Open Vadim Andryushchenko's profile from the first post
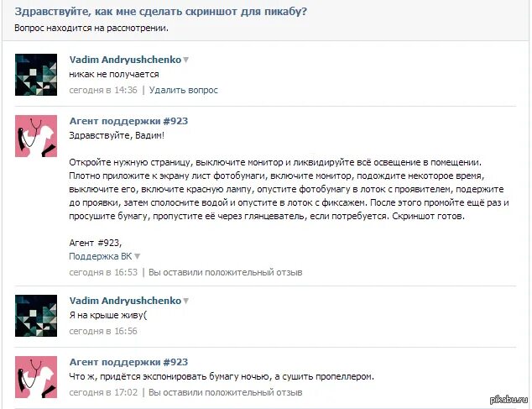532x409 pixels. 125,60
